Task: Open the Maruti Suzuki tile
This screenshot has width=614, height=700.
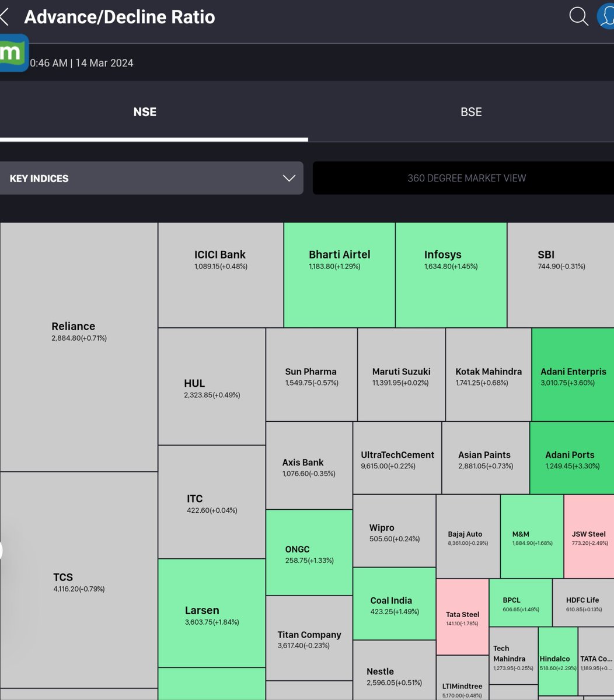Action: point(402,374)
